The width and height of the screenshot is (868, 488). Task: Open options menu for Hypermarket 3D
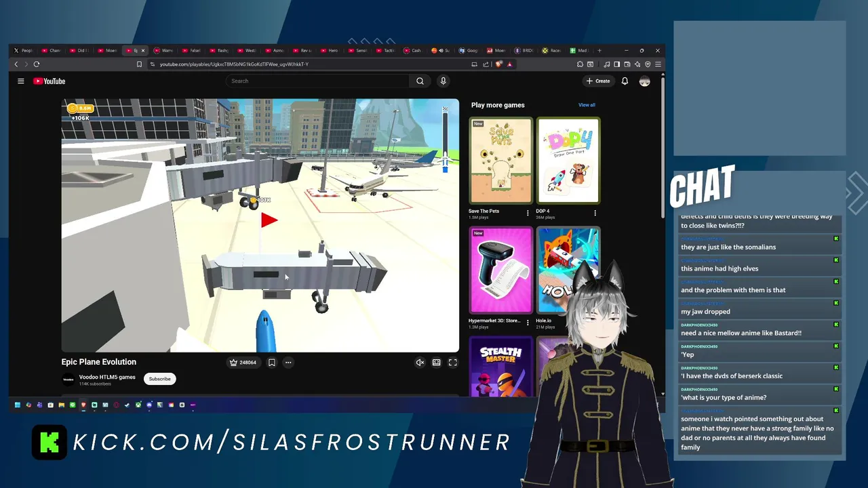(x=528, y=323)
